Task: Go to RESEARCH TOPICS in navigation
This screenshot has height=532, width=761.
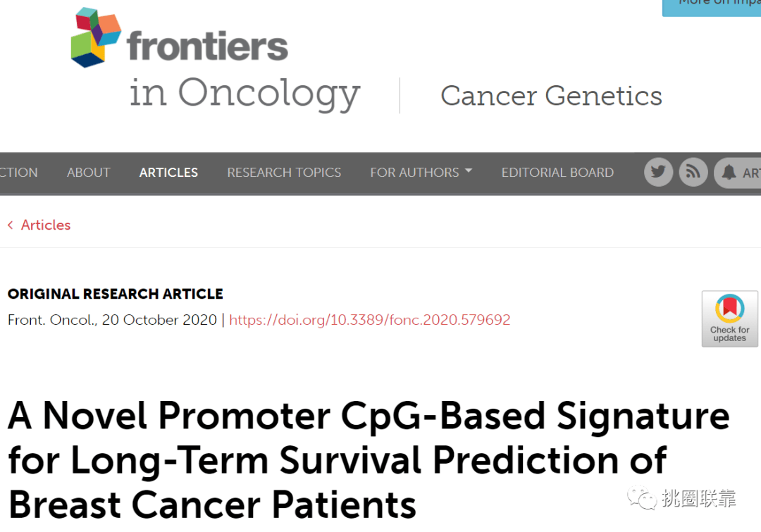Action: click(x=284, y=172)
